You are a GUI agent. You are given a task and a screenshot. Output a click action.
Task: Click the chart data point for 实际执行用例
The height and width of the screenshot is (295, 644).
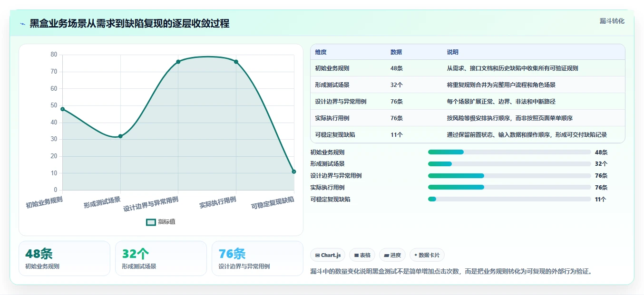click(236, 62)
